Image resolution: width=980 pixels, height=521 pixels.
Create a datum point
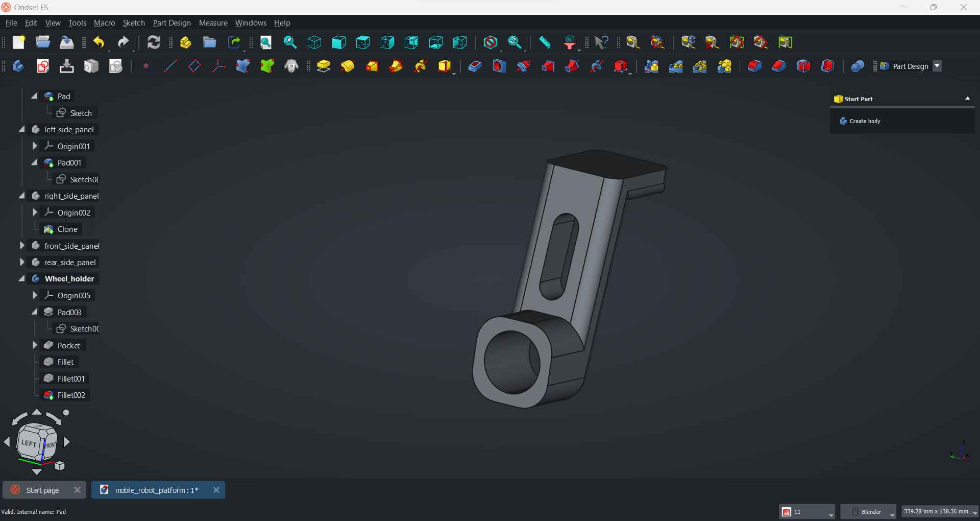[x=146, y=66]
